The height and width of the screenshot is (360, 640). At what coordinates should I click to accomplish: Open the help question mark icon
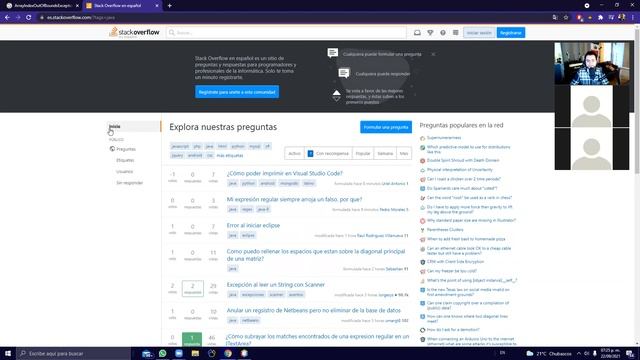coord(443,33)
